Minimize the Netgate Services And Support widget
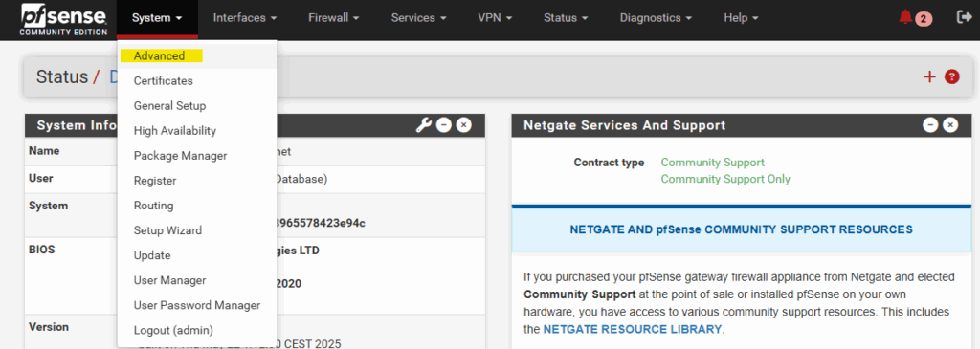This screenshot has width=980, height=349. coord(930,125)
